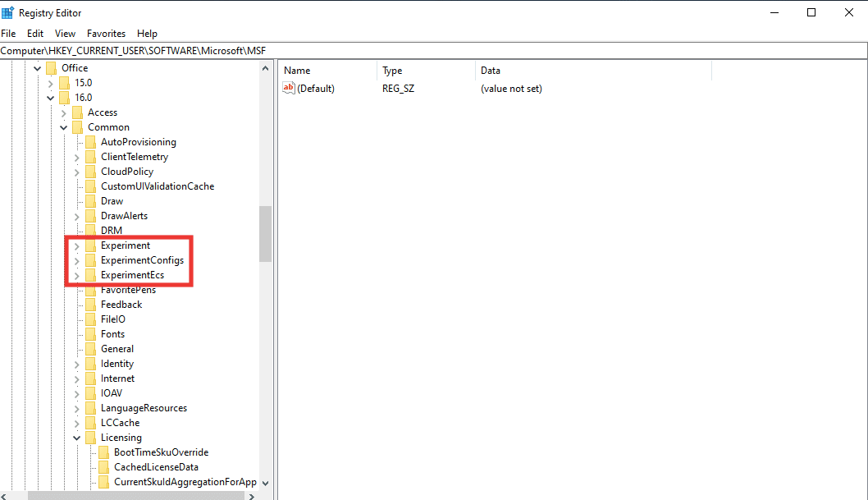Click the DRM folder icon
The height and width of the screenshot is (500, 868).
[91, 231]
